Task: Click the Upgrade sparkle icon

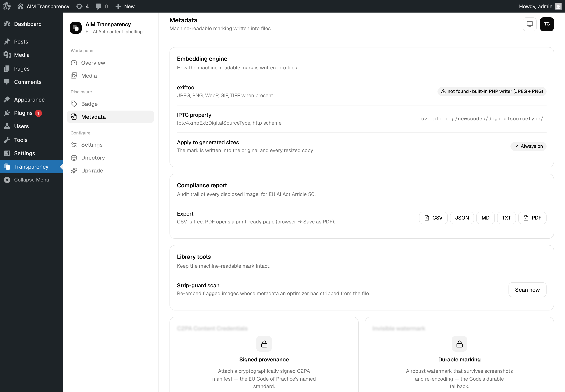Action: [x=74, y=171]
